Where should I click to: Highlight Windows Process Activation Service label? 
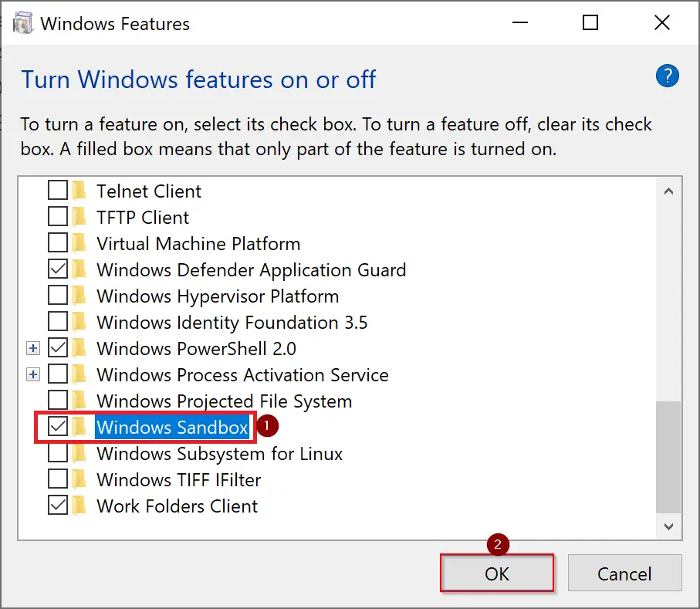[x=243, y=375]
